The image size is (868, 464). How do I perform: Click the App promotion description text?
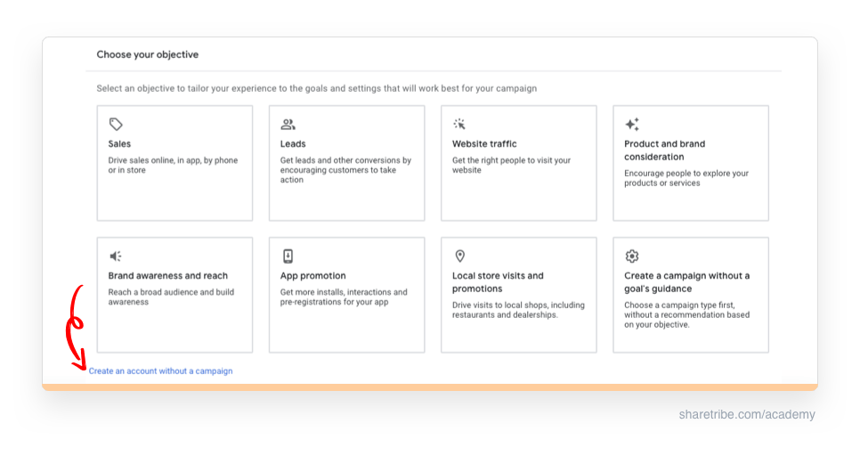click(343, 297)
